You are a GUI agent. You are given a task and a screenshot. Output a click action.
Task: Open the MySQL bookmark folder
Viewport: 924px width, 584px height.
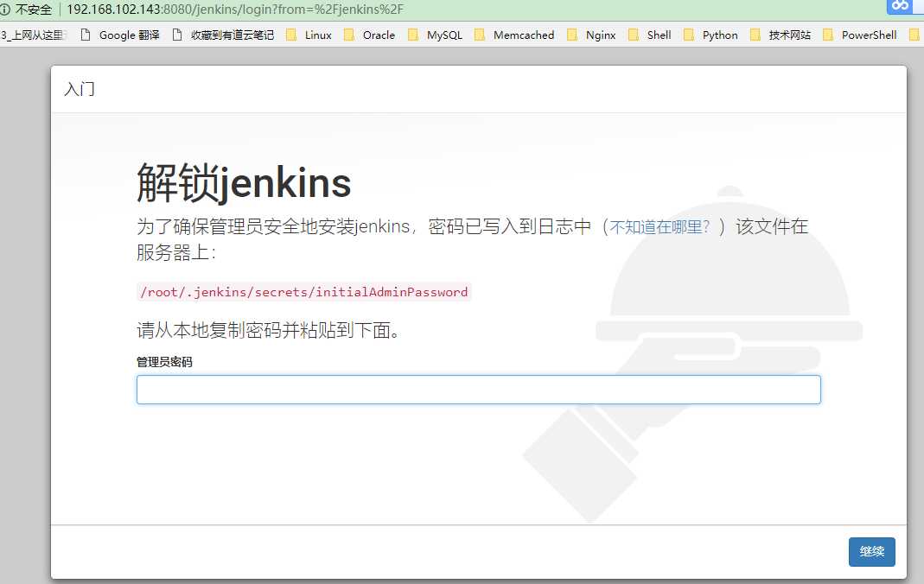tap(435, 35)
